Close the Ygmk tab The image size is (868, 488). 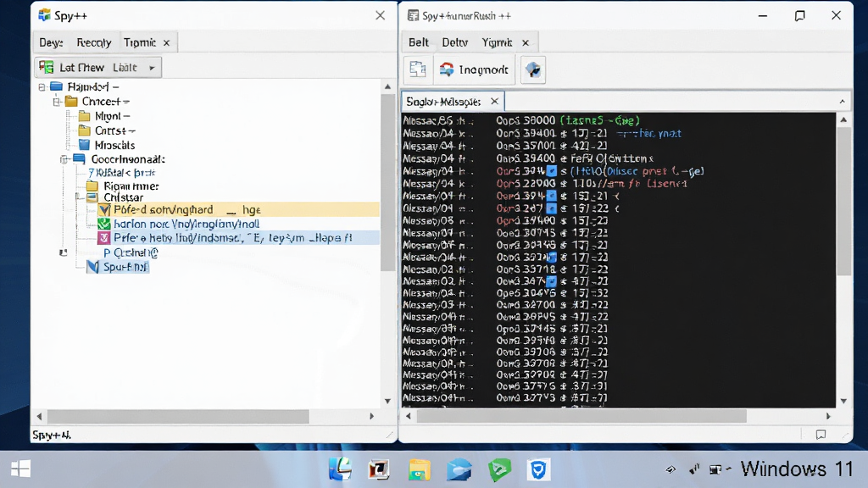pyautogui.click(x=526, y=42)
